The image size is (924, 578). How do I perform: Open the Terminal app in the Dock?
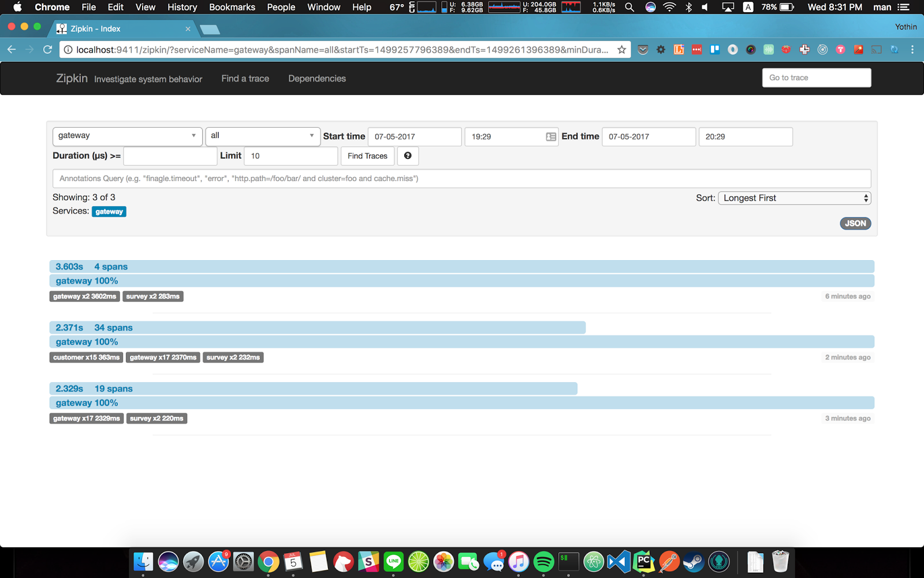[568, 561]
